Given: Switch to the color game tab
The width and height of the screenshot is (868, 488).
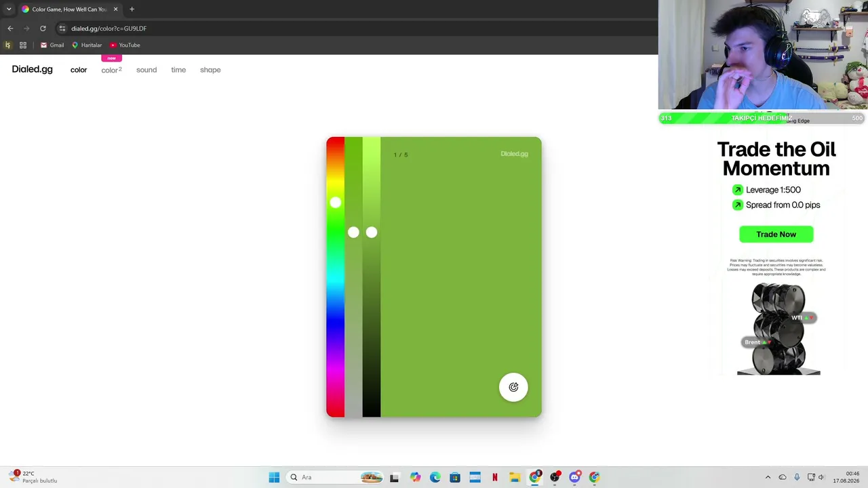Looking at the screenshot, I should pos(79,70).
